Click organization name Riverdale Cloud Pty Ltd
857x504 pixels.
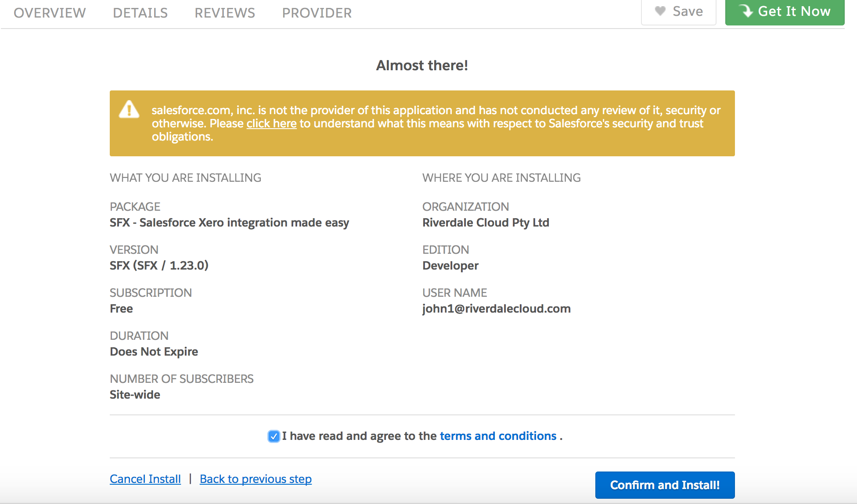pos(486,223)
